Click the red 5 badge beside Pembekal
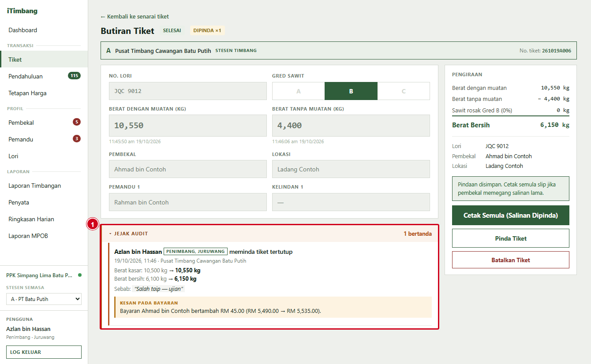Image resolution: width=591 pixels, height=364 pixels. [x=77, y=122]
